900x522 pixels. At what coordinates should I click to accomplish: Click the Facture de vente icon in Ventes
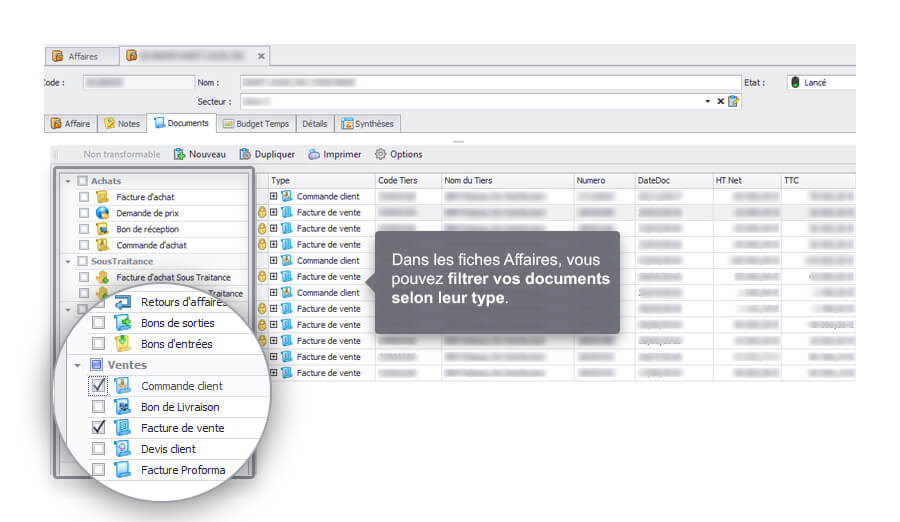(x=122, y=427)
